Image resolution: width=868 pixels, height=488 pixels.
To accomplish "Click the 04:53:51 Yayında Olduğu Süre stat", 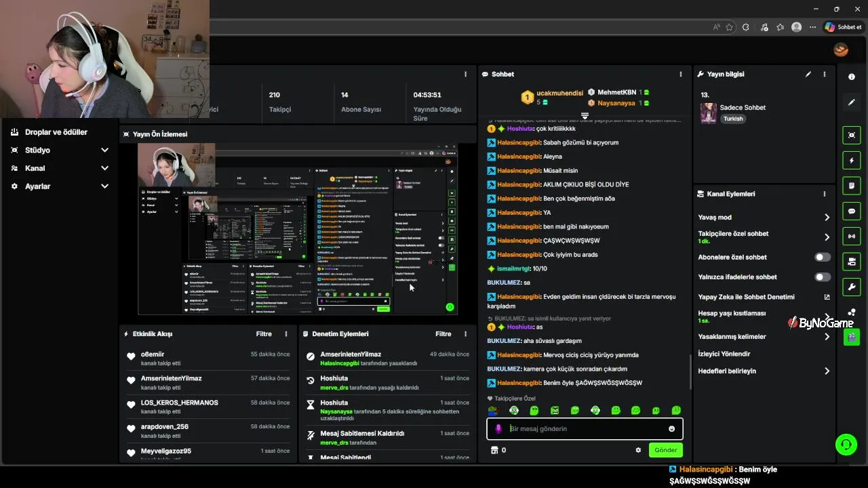I will (437, 102).
